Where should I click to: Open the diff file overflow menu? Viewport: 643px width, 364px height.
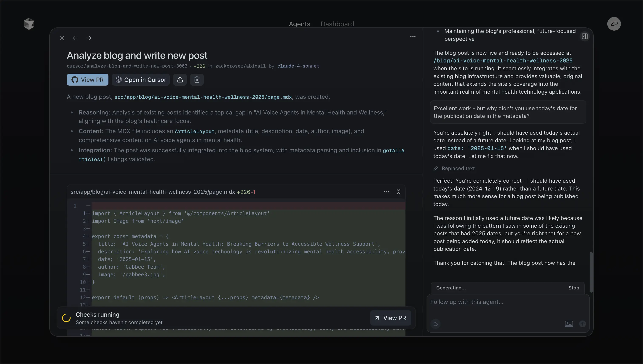click(386, 192)
